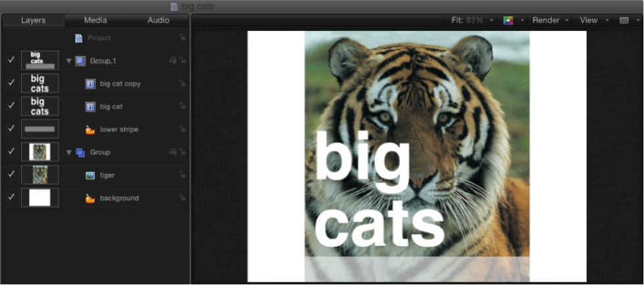
Task: Select the Group row tiger thumbnail
Action: point(40,152)
